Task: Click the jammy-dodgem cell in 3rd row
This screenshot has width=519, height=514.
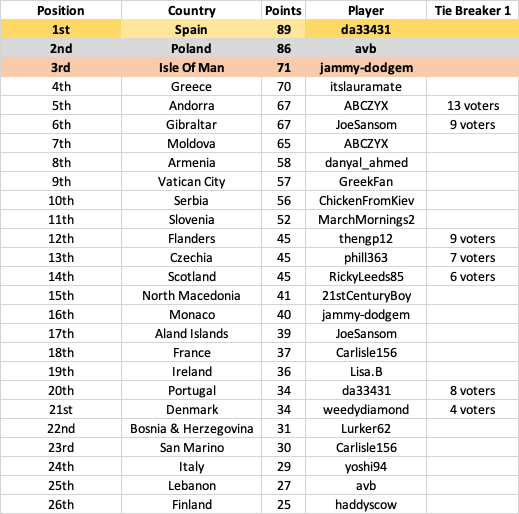Action: click(366, 67)
